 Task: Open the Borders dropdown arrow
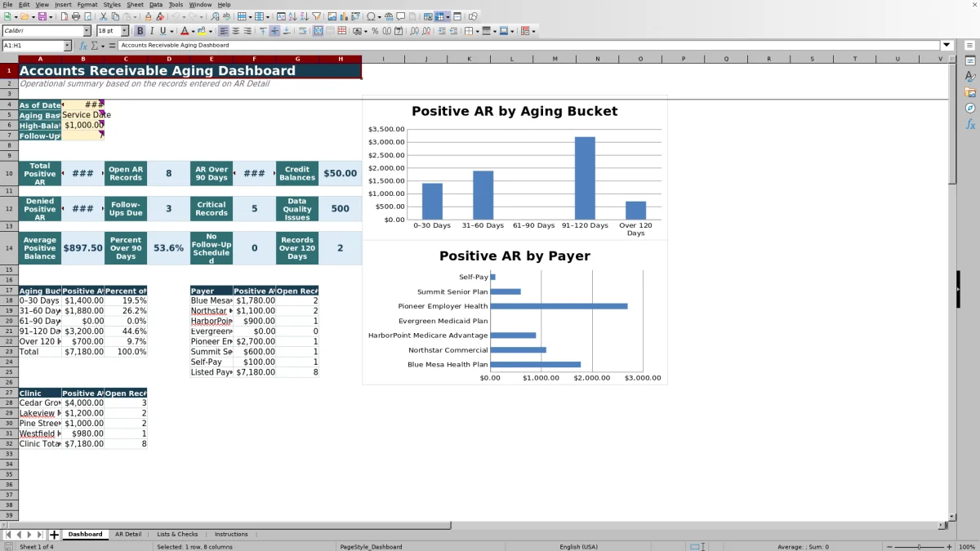pos(477,31)
